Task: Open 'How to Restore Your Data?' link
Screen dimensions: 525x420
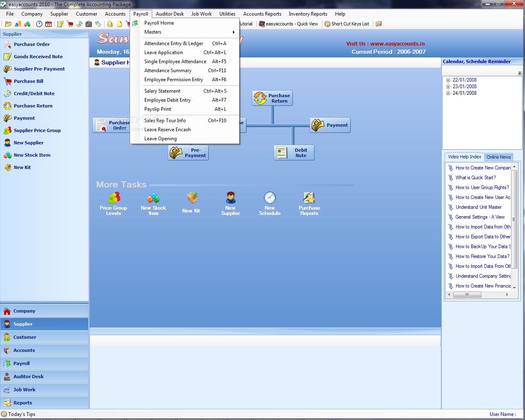Action: tap(482, 256)
